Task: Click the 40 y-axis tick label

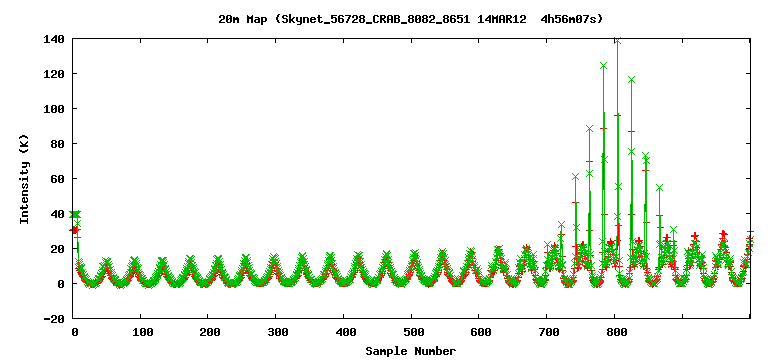Action: coord(58,214)
